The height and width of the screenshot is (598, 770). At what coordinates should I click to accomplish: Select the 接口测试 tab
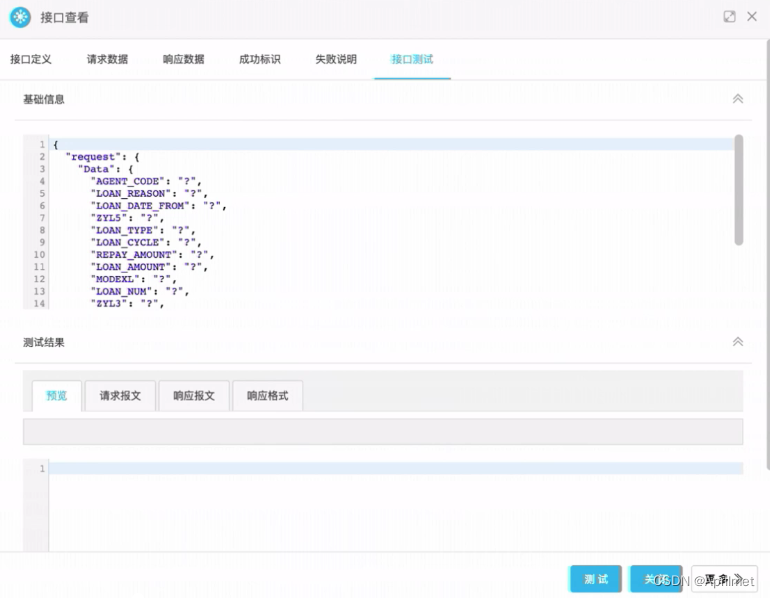tap(412, 59)
